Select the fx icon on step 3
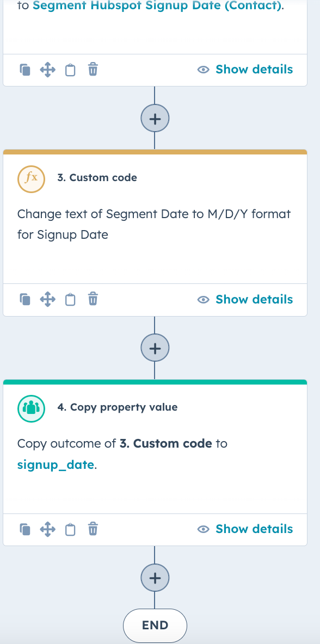The height and width of the screenshot is (644, 320). click(32, 178)
